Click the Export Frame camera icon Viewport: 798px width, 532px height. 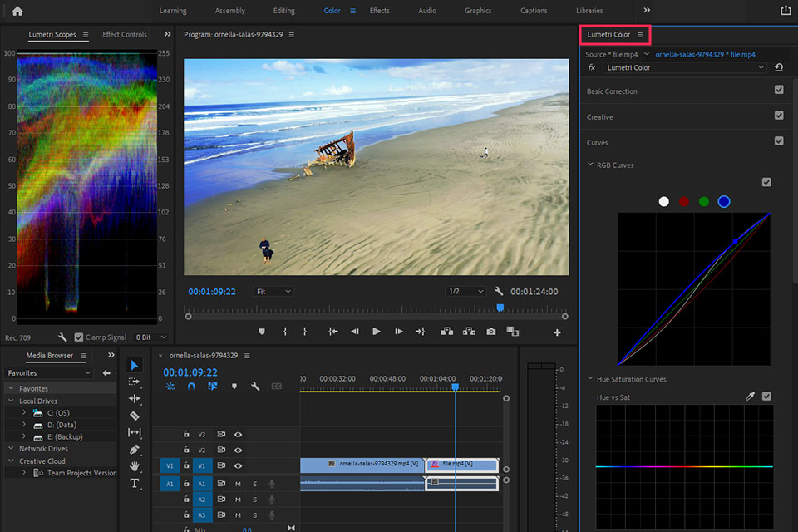(491, 331)
